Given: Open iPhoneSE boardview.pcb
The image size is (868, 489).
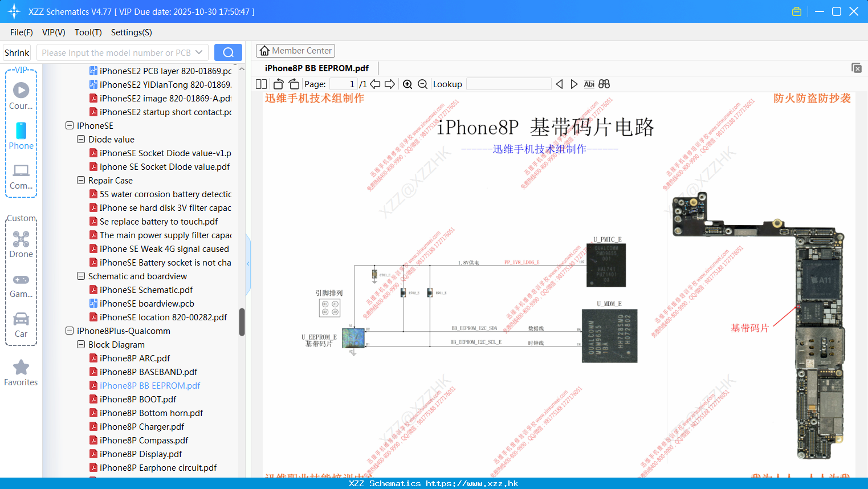Looking at the screenshot, I should [141, 303].
